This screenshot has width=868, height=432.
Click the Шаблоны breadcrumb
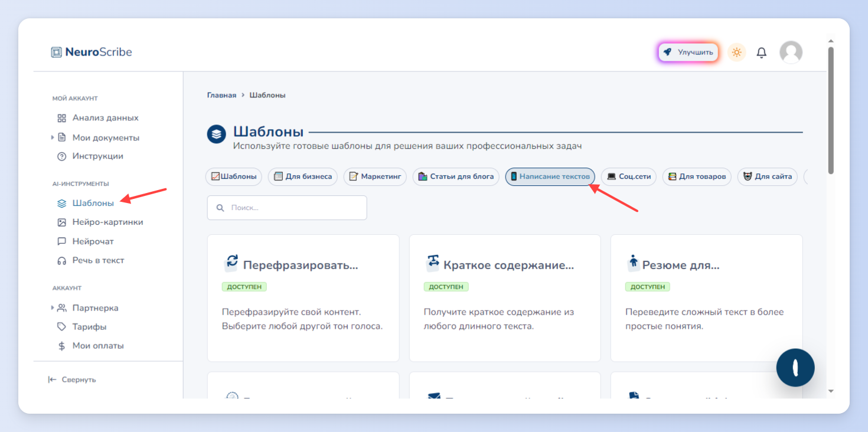(267, 95)
